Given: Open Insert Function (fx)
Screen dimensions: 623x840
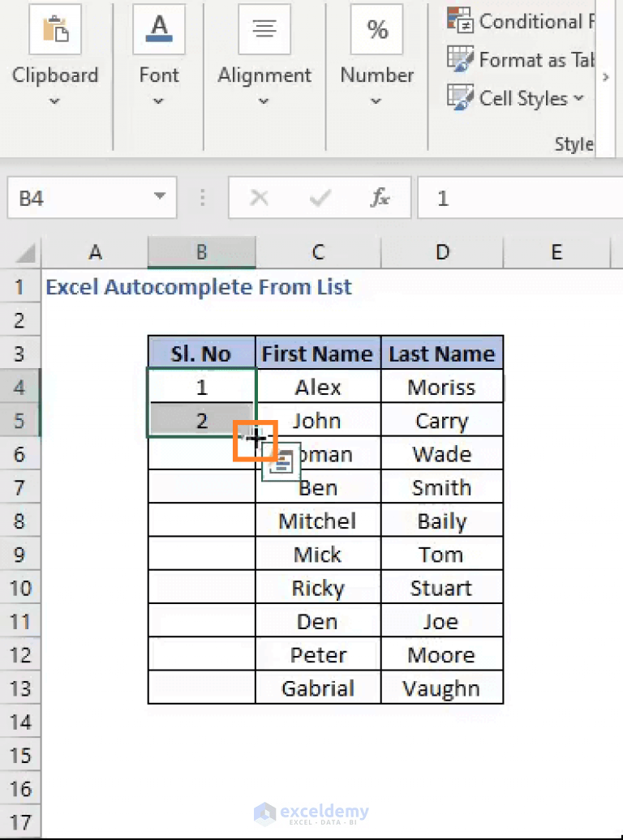Looking at the screenshot, I should click(380, 198).
